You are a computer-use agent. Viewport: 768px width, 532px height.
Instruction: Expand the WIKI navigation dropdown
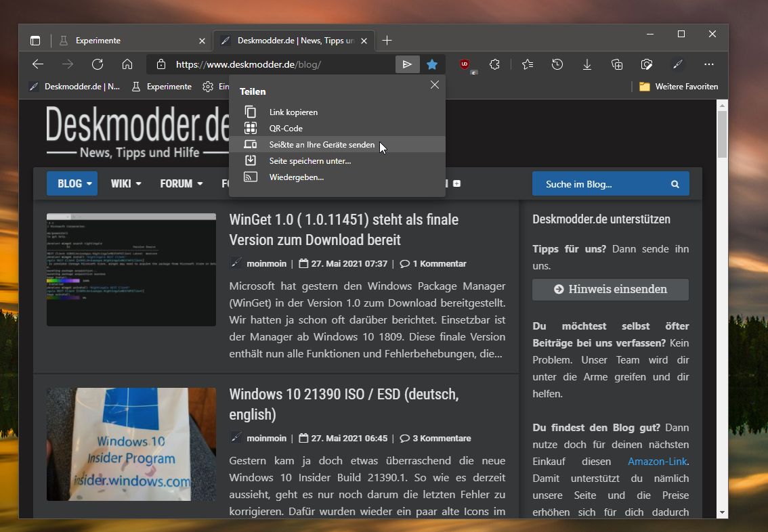pyautogui.click(x=126, y=183)
